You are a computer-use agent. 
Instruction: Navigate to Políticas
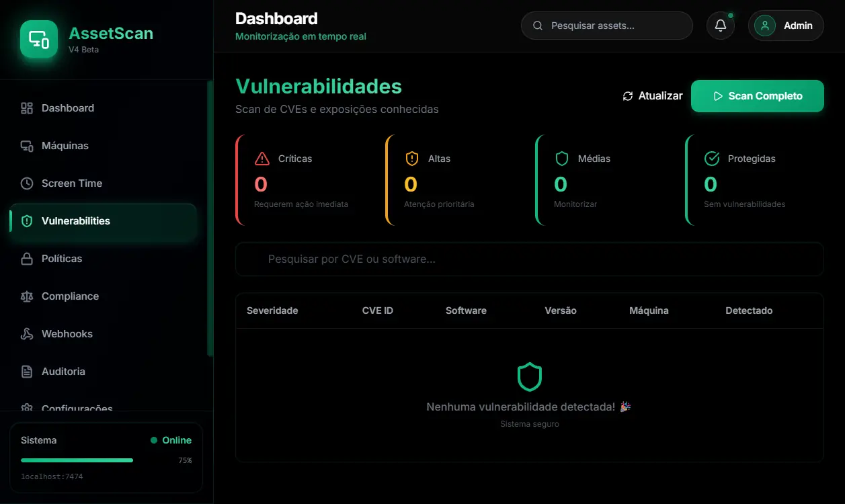(104, 259)
